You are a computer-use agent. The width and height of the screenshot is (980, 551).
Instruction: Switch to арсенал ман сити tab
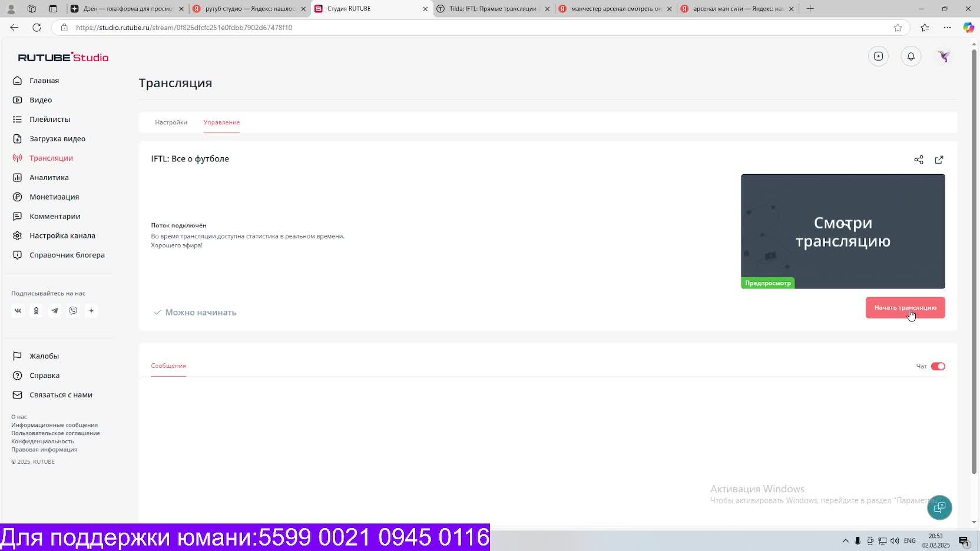(x=737, y=9)
